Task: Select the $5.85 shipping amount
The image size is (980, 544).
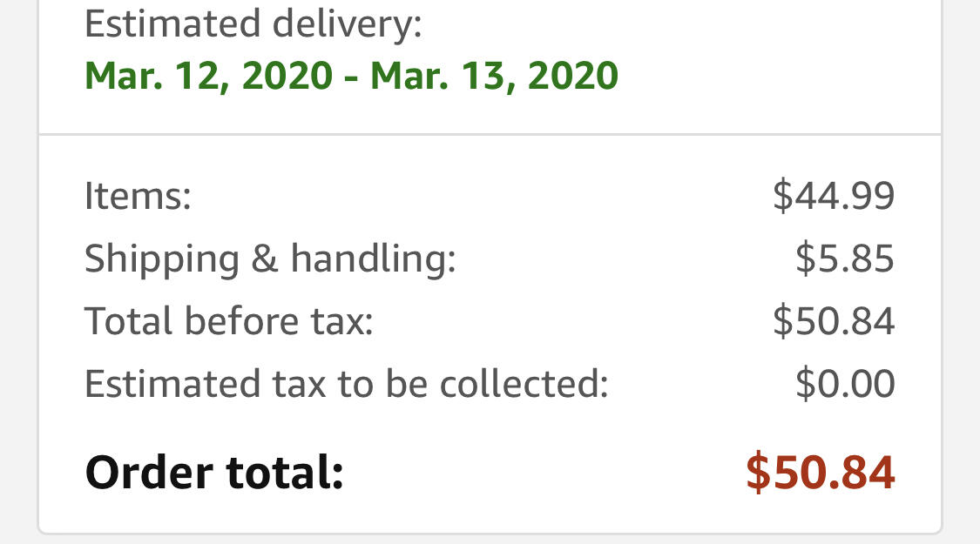Action: click(845, 258)
